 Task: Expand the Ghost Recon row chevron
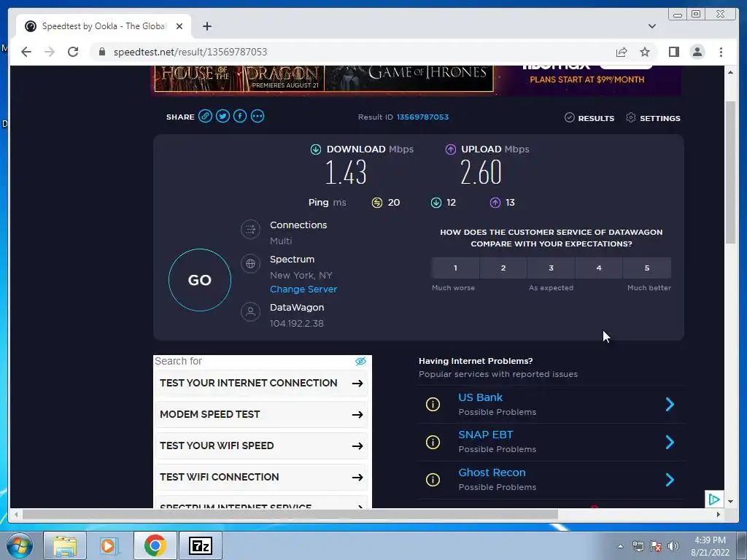tap(670, 480)
